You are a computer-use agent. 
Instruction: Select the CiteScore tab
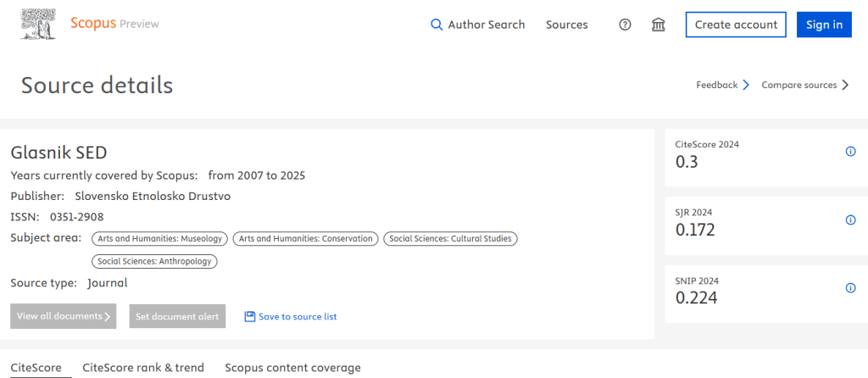36,368
